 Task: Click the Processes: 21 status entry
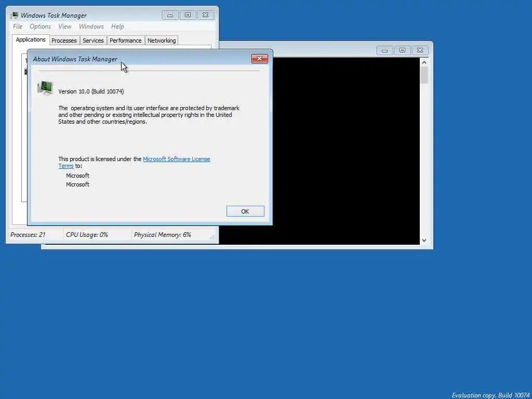28,234
